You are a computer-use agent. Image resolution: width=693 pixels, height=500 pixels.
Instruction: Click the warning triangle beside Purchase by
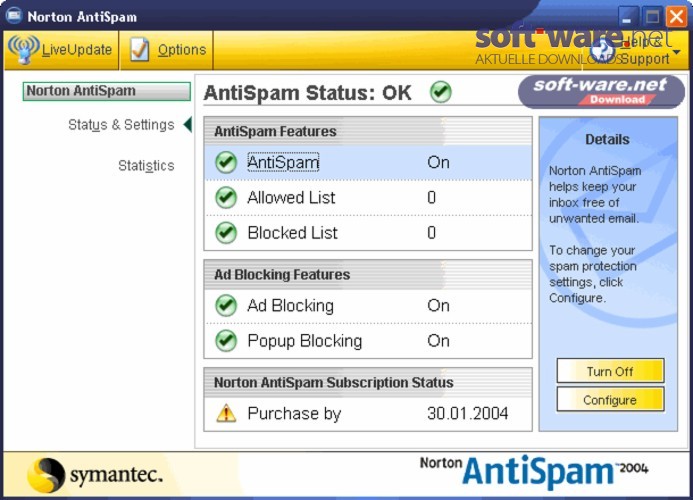tap(226, 413)
